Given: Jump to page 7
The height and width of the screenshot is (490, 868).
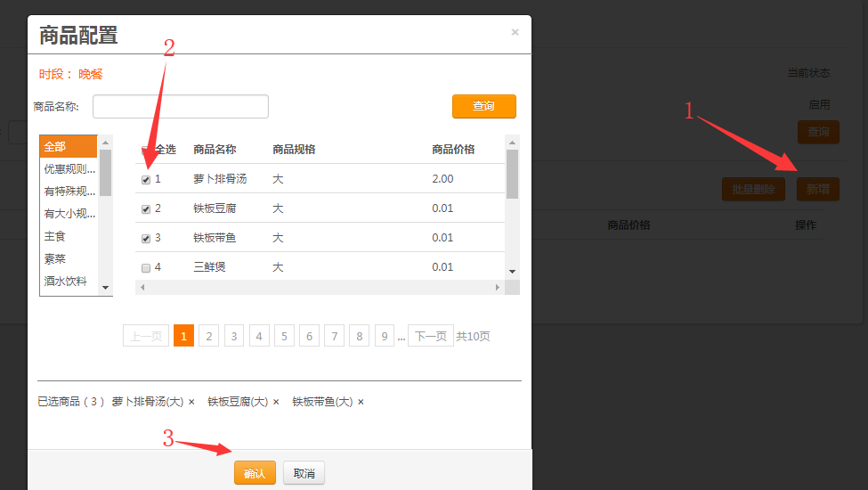Looking at the screenshot, I should click(335, 336).
